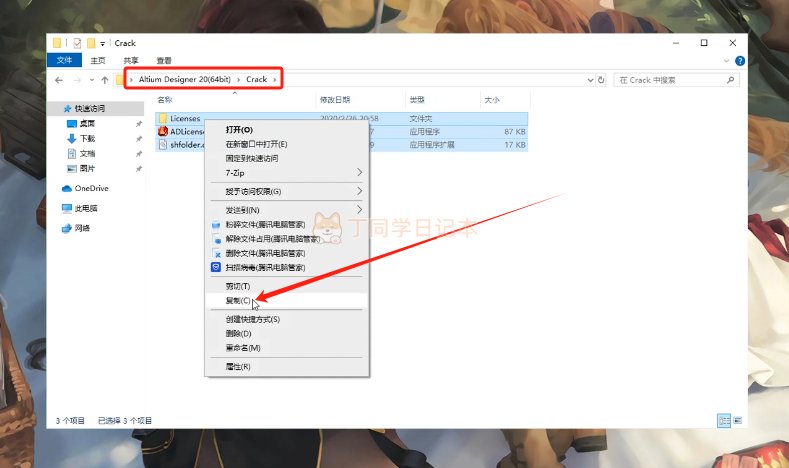This screenshot has height=468, width=789.
Task: Open the 主页 ribbon tab
Action: (98, 60)
